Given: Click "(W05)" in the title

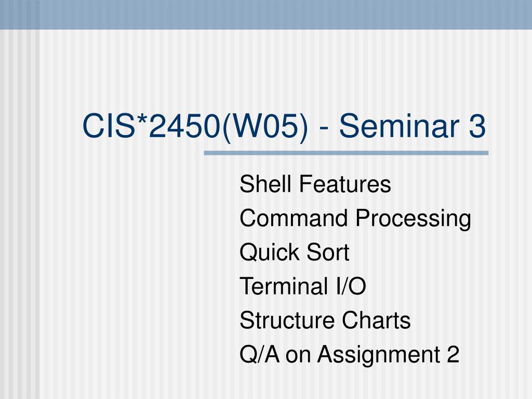Looking at the screenshot, I should 265,127.
